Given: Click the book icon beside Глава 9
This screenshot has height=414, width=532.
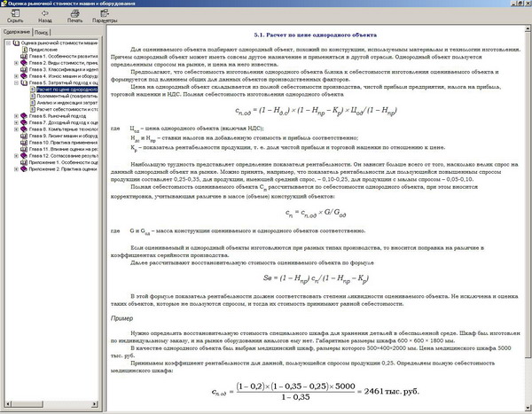Looking at the screenshot, I should [x=24, y=136].
